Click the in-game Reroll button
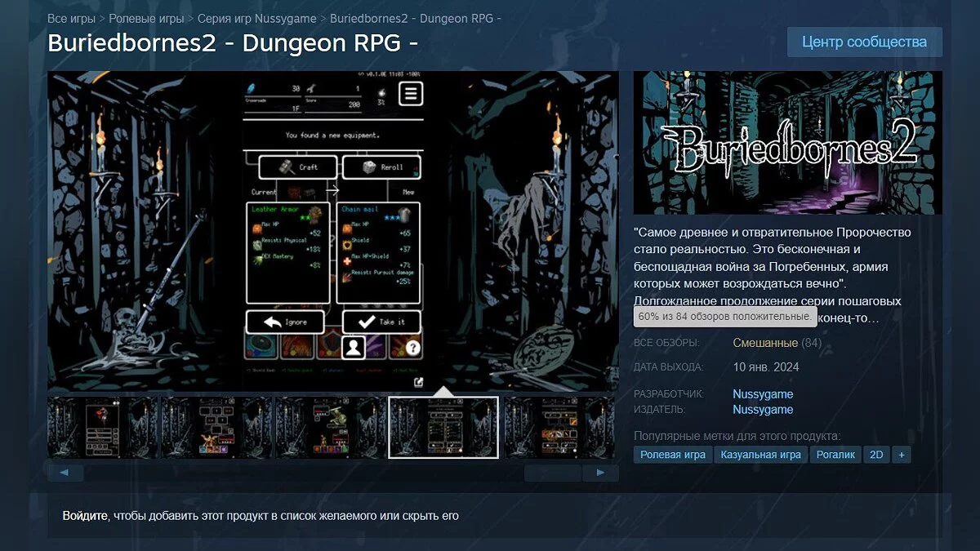This screenshot has width=980, height=551. [381, 167]
